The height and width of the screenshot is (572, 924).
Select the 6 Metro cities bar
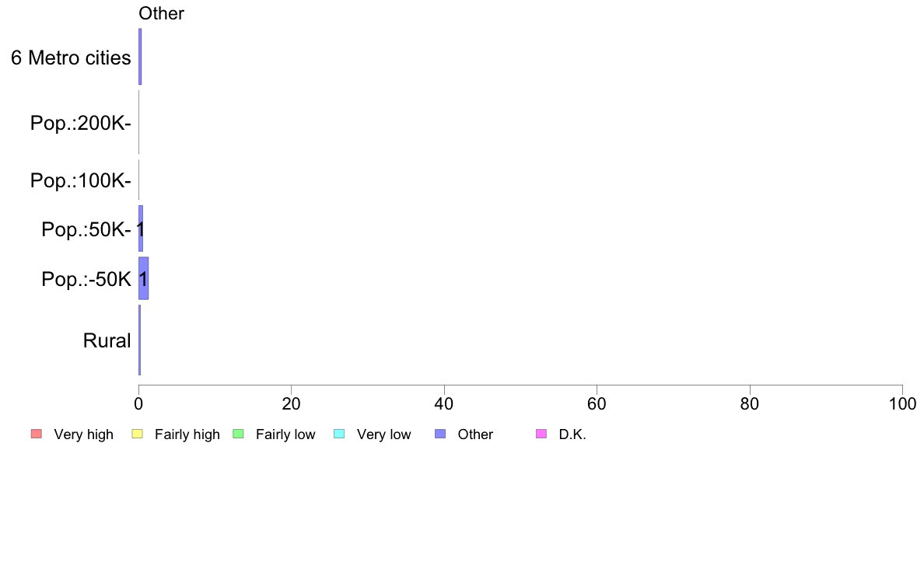click(140, 57)
